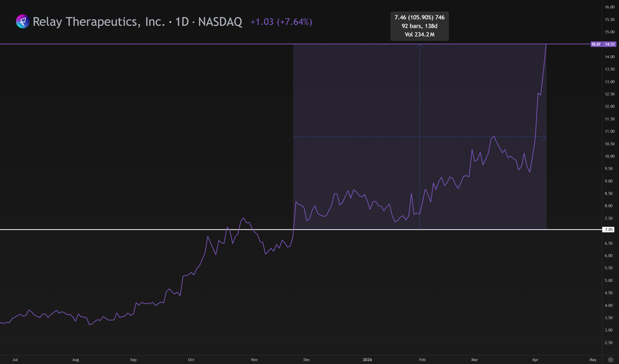The width and height of the screenshot is (619, 364).
Task: Click the 10.00 level on price scale
Action: pyautogui.click(x=609, y=156)
